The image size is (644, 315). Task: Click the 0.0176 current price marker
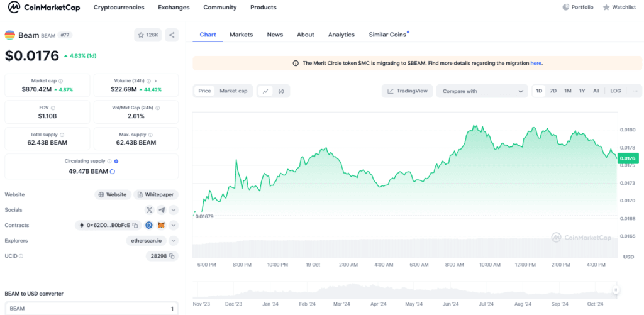click(x=627, y=158)
